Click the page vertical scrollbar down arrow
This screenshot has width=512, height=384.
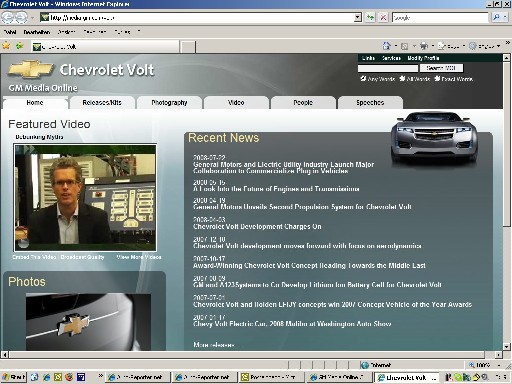pos(506,347)
